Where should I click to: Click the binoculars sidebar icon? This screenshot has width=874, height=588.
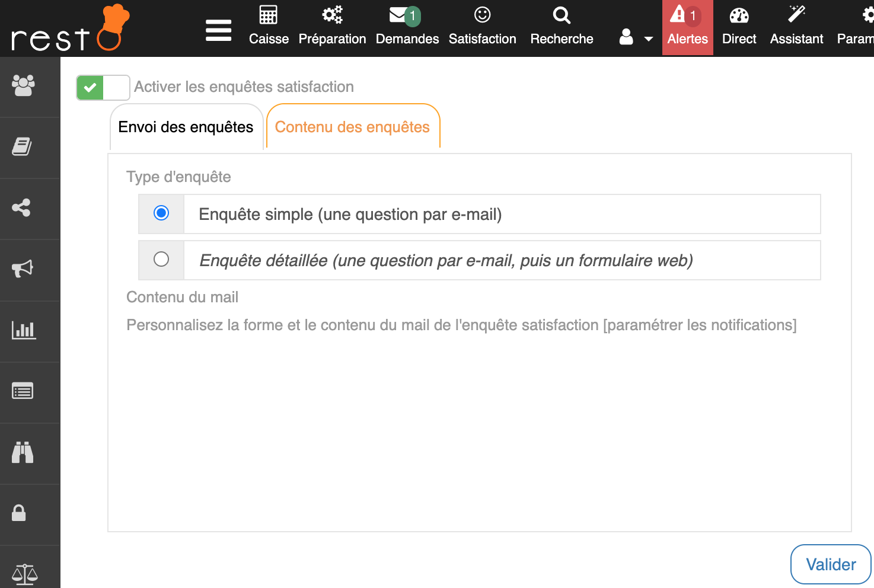click(x=23, y=452)
